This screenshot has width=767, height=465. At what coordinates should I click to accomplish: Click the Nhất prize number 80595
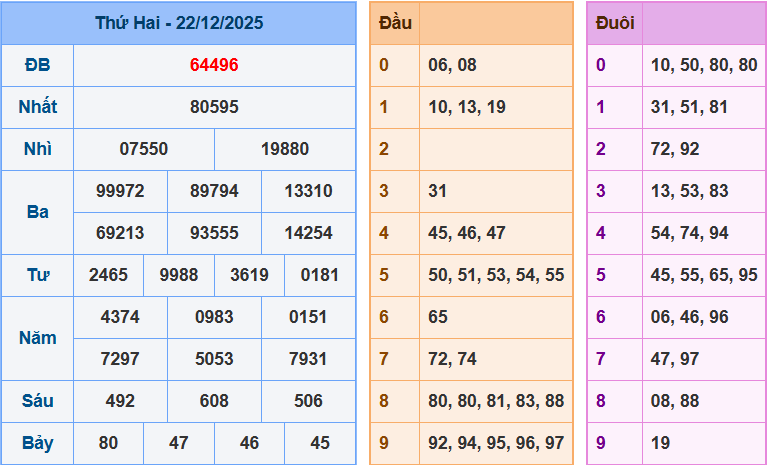point(214,107)
